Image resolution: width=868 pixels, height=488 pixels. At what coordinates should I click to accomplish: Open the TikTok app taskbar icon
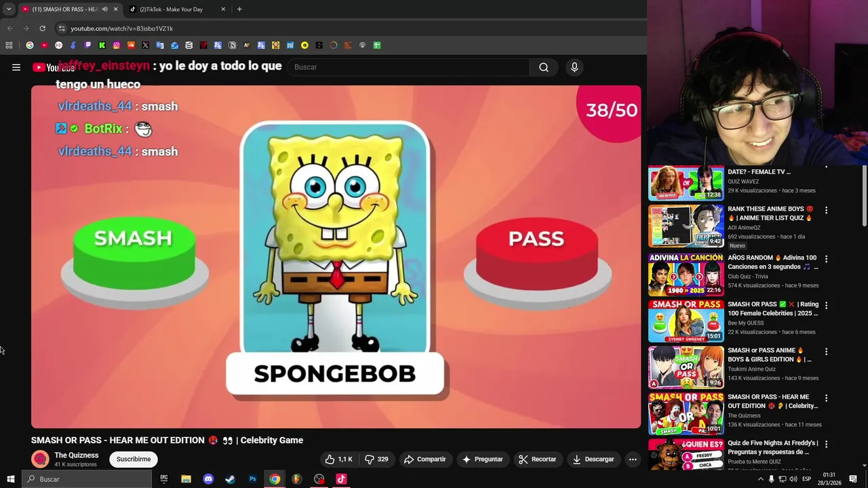[x=341, y=479]
